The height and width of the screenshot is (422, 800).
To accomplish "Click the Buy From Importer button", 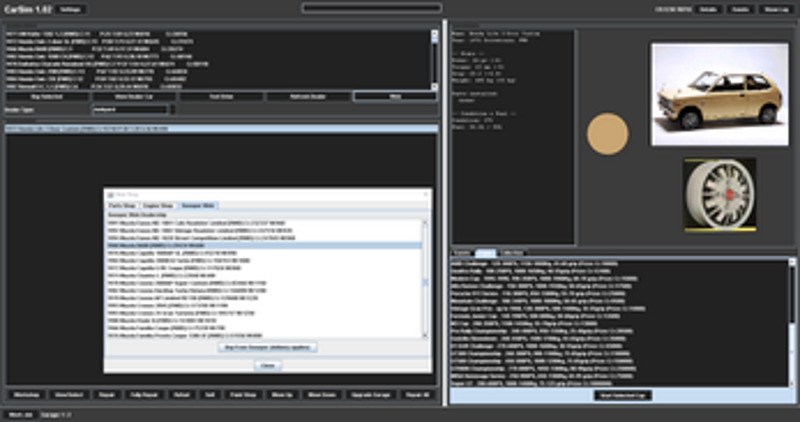I will pyautogui.click(x=267, y=346).
